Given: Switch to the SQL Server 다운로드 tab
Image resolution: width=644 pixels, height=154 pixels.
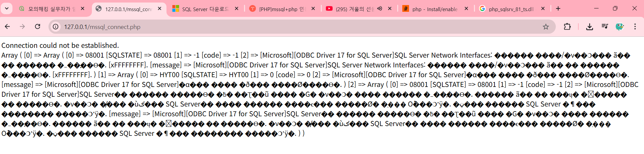Looking at the screenshot, I should [x=205, y=9].
